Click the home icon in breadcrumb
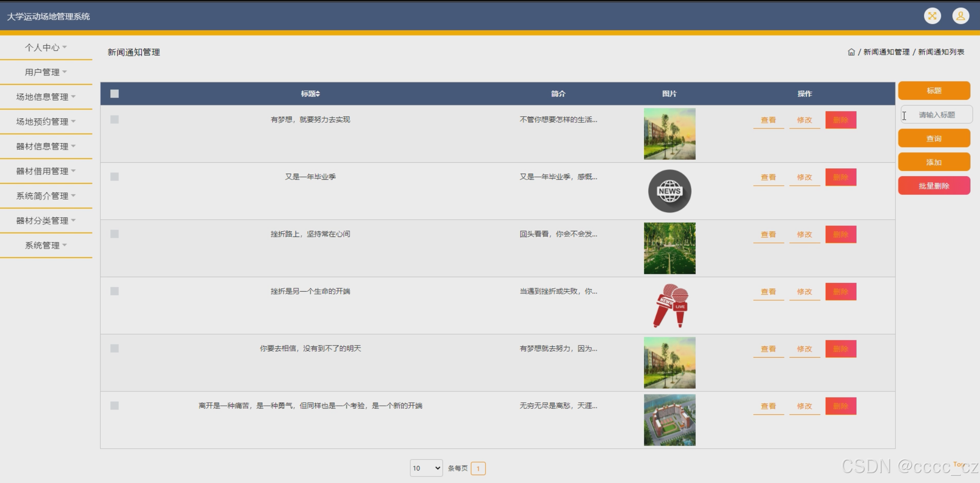Screen dimensions: 980x483 851,52
